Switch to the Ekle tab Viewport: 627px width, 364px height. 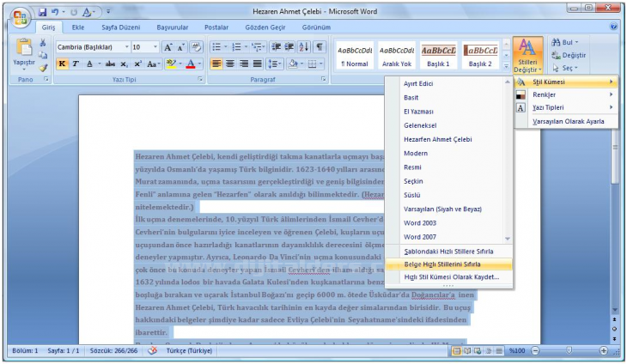point(78,27)
